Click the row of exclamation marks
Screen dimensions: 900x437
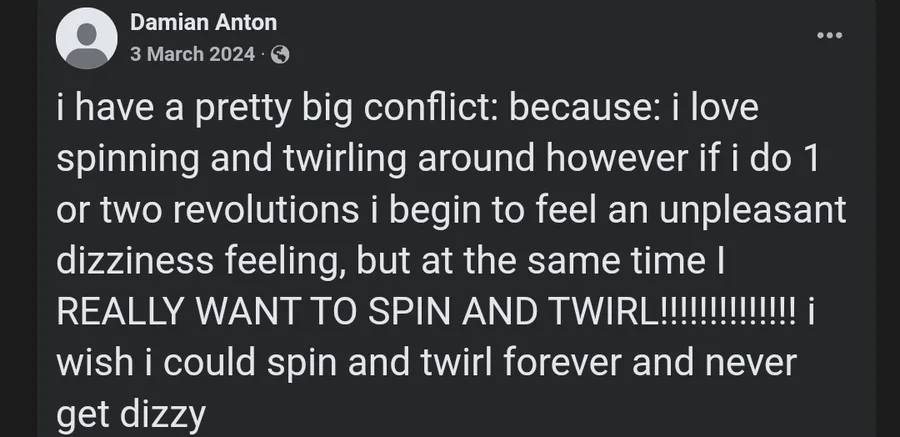coord(729,311)
